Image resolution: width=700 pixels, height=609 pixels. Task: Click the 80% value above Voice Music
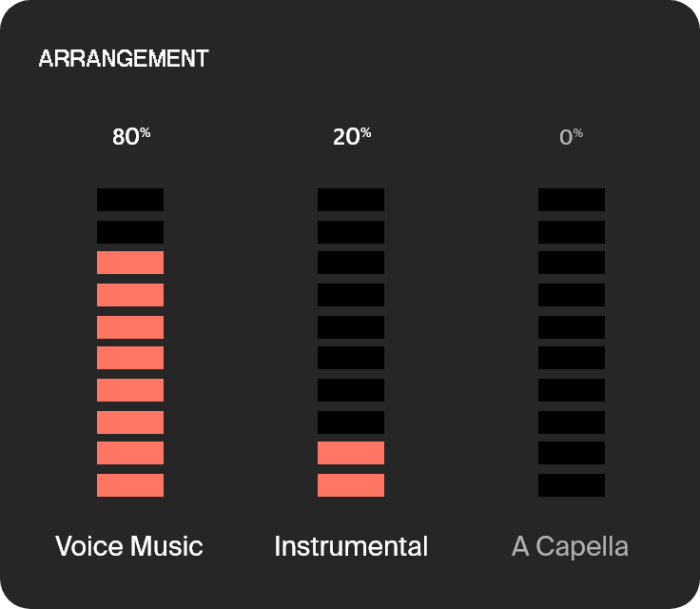point(131,136)
